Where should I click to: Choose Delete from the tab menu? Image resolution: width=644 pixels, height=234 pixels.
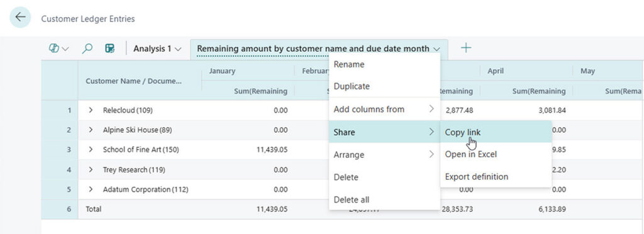pyautogui.click(x=384, y=177)
